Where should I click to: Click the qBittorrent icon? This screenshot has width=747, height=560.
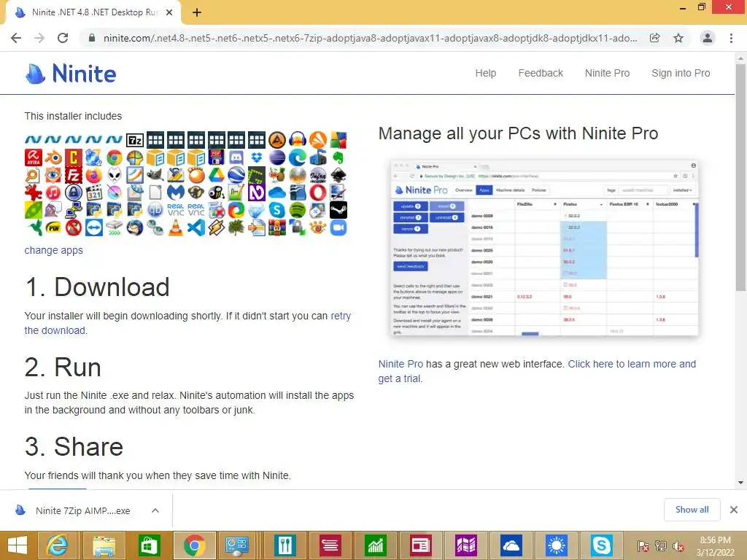[x=155, y=210]
